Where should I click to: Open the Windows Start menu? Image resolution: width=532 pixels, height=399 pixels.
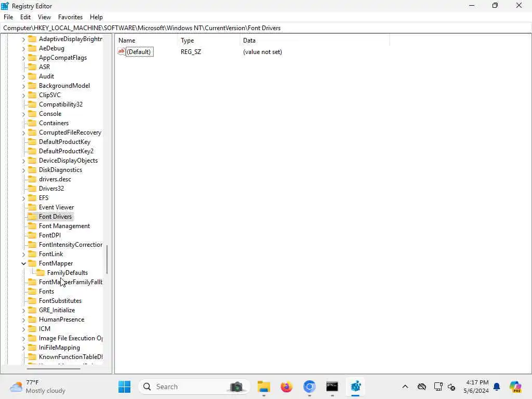pyautogui.click(x=125, y=387)
